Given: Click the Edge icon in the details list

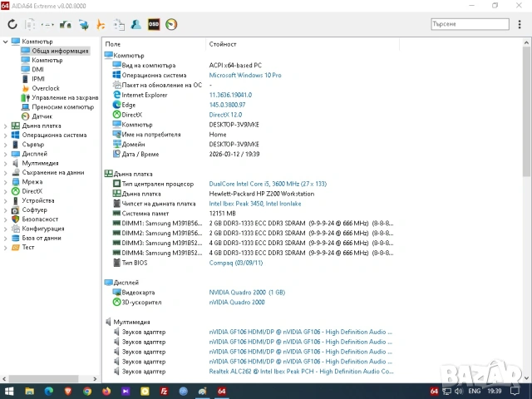Looking at the screenshot, I should point(116,105).
